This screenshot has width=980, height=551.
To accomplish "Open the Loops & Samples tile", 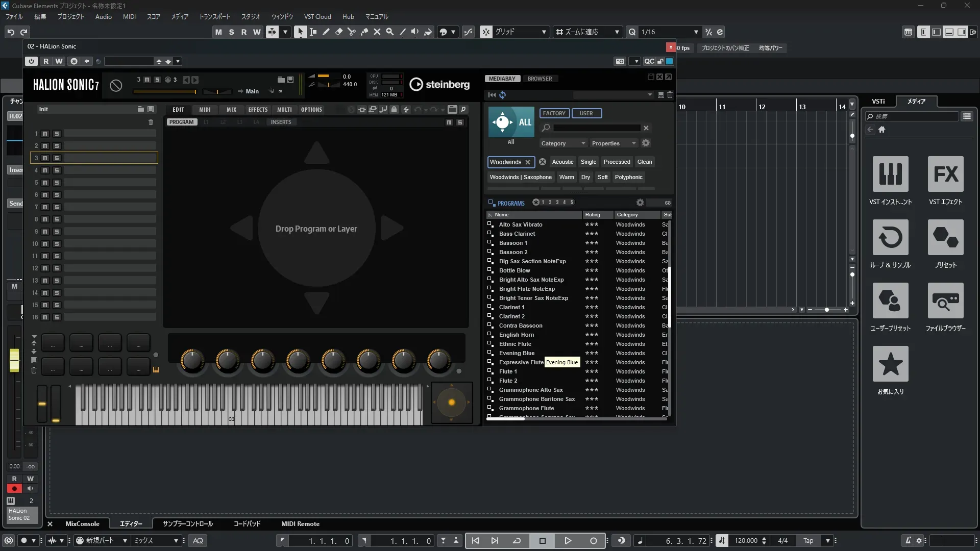I will click(890, 237).
